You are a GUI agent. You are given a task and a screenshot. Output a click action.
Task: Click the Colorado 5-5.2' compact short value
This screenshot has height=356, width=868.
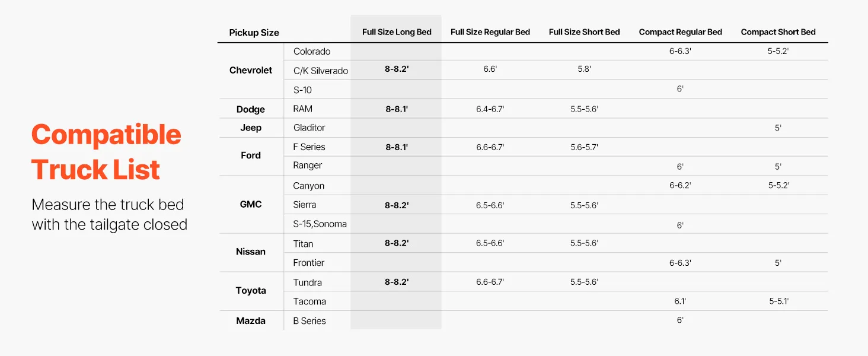778,51
